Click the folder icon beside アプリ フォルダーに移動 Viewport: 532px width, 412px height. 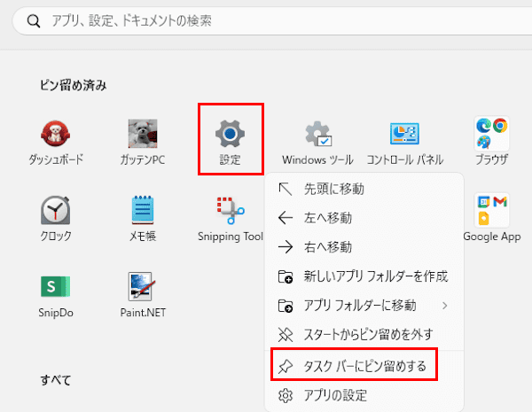[286, 306]
